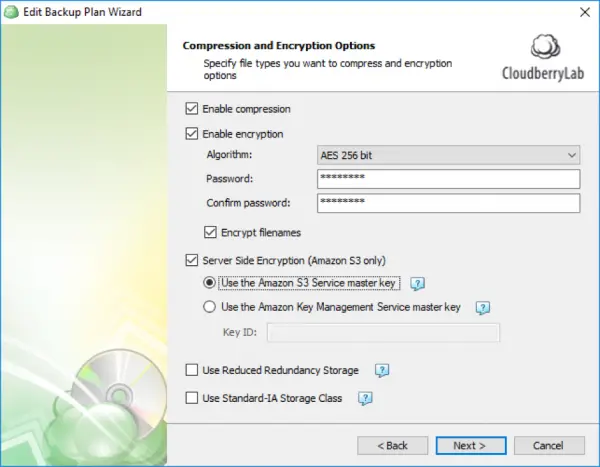Return with the Back button
The height and width of the screenshot is (467, 600).
393,446
